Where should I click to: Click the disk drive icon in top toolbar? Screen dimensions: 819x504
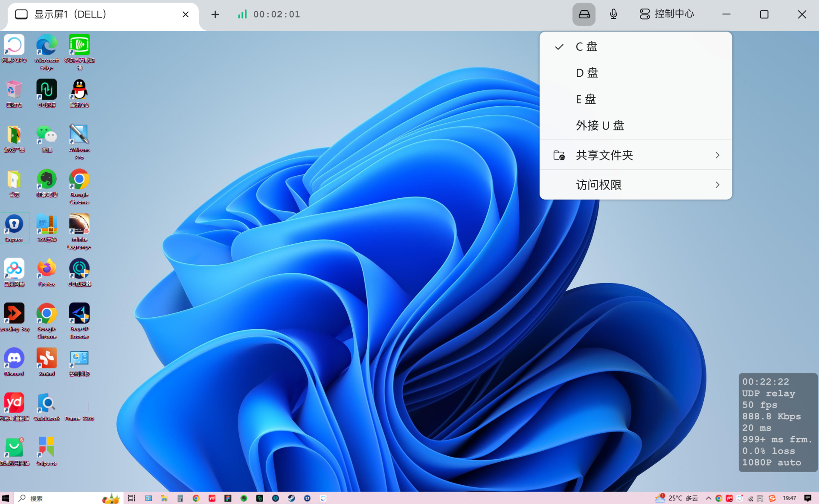(x=584, y=14)
